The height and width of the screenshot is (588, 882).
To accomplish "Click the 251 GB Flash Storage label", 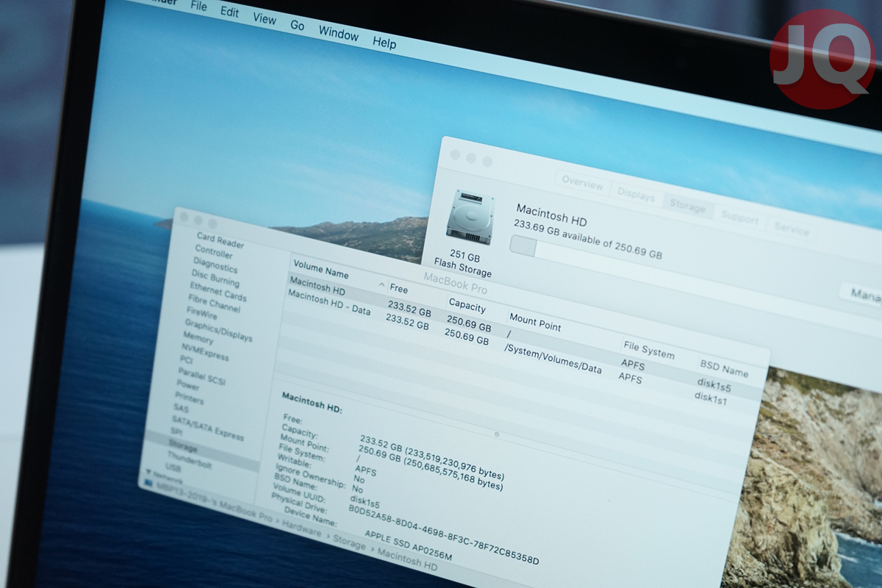I will tap(463, 265).
